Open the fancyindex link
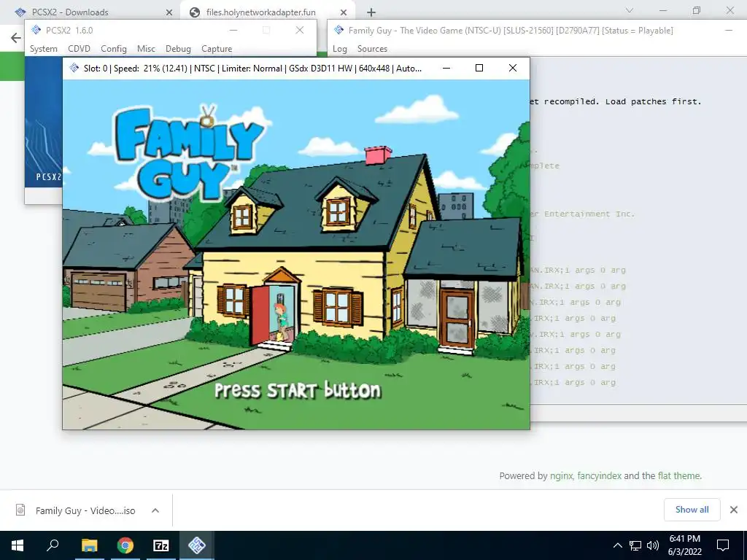The width and height of the screenshot is (747, 560). 600,475
